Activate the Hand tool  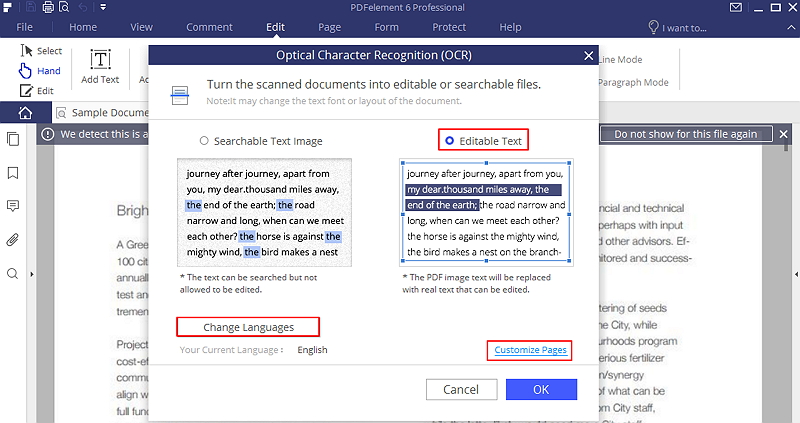(x=40, y=71)
